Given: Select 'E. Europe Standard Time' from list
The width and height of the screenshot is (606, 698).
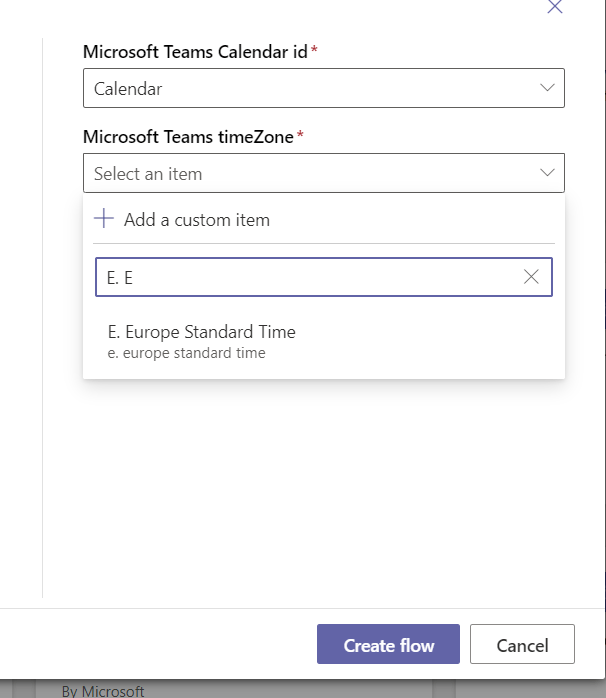Looking at the screenshot, I should 201,332.
